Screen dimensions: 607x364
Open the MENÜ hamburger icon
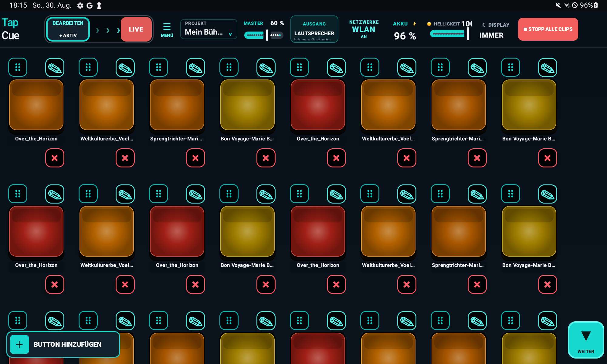[x=167, y=29]
